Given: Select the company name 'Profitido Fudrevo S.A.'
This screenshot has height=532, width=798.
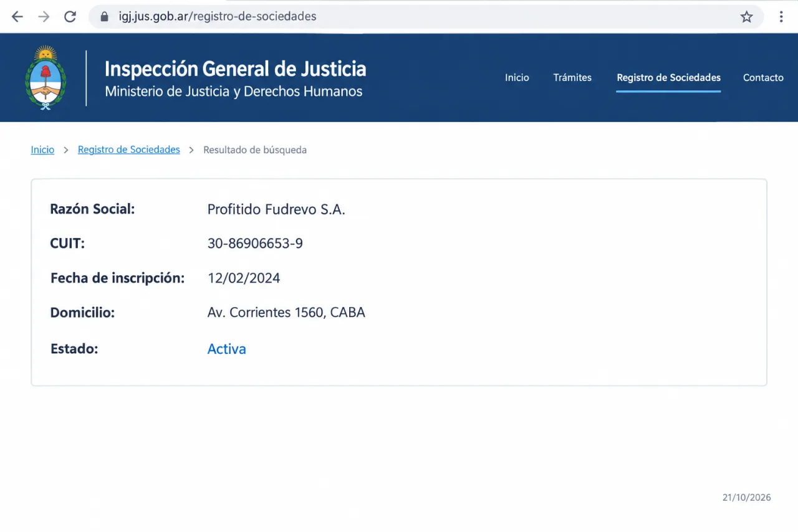Looking at the screenshot, I should 276,210.
